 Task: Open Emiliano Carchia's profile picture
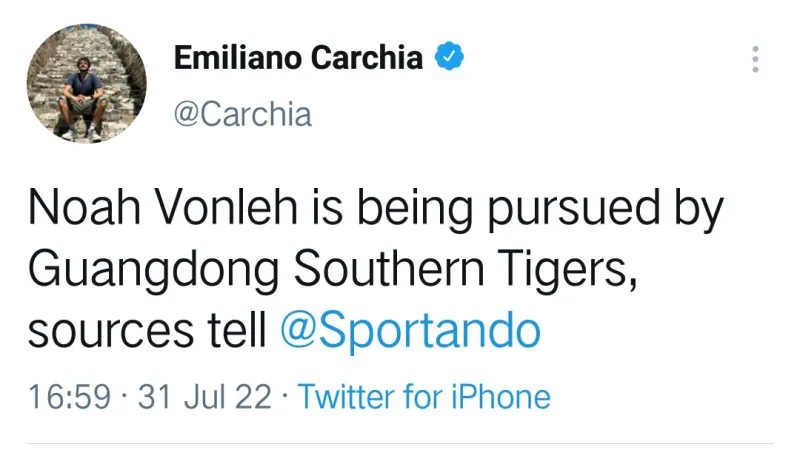click(86, 83)
